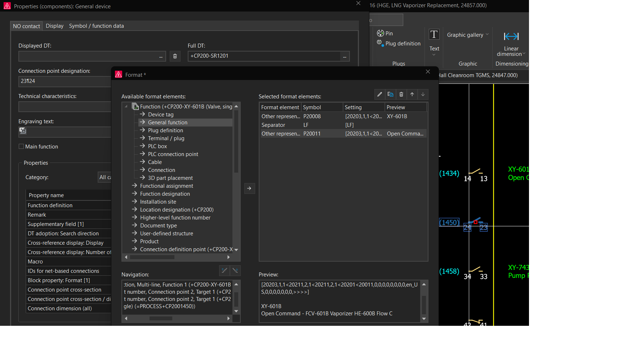The image size is (618, 364).
Task: Move selected format element up
Action: 412,94
